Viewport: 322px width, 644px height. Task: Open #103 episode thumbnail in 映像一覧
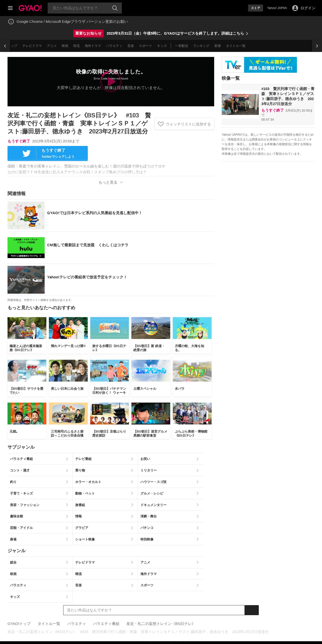click(x=240, y=104)
